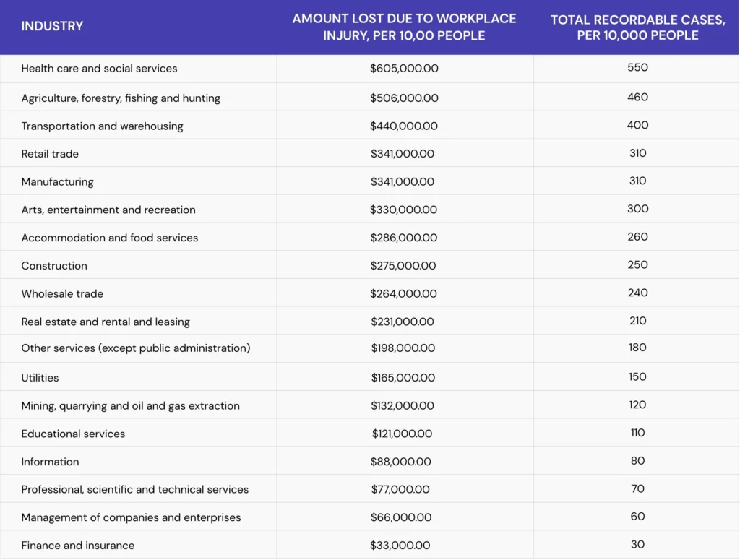Select 'Management of companies and enterprises' cell
Image resolution: width=740 pixels, height=560 pixels.
(131, 518)
